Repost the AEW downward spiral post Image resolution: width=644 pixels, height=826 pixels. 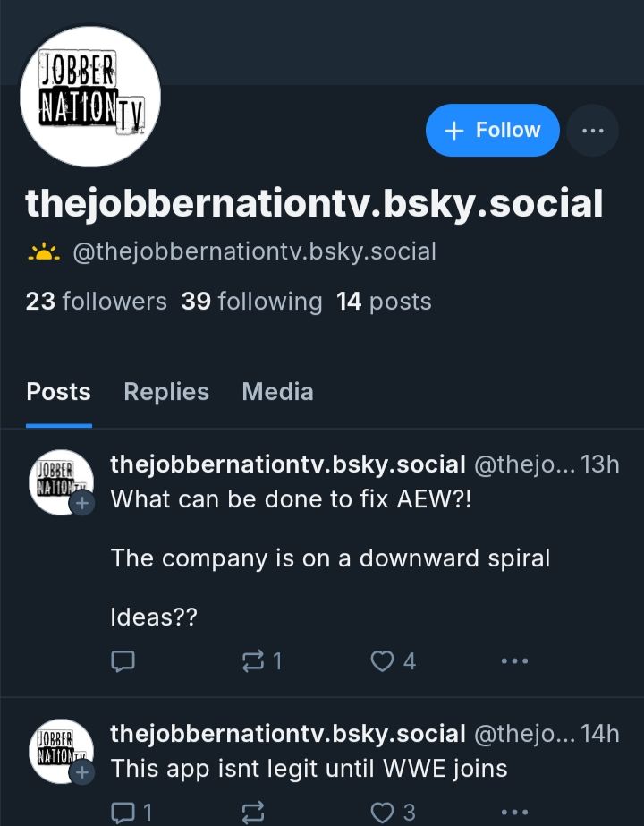click(x=262, y=661)
